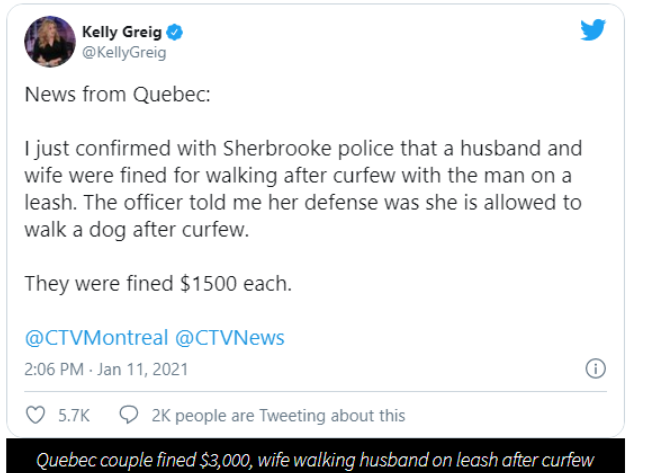Viewport: 656px width, 473px height.
Task: Click the reply speech bubble icon
Action: coord(129,415)
